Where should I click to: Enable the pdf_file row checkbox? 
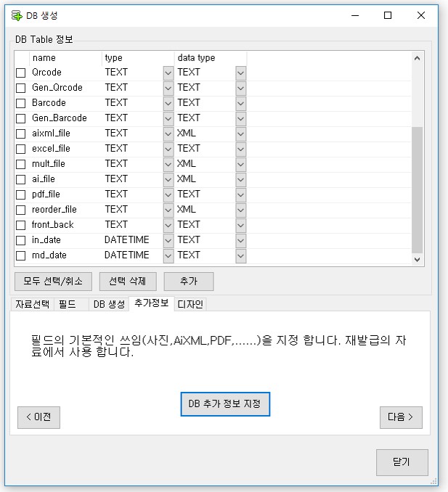pyautogui.click(x=21, y=194)
